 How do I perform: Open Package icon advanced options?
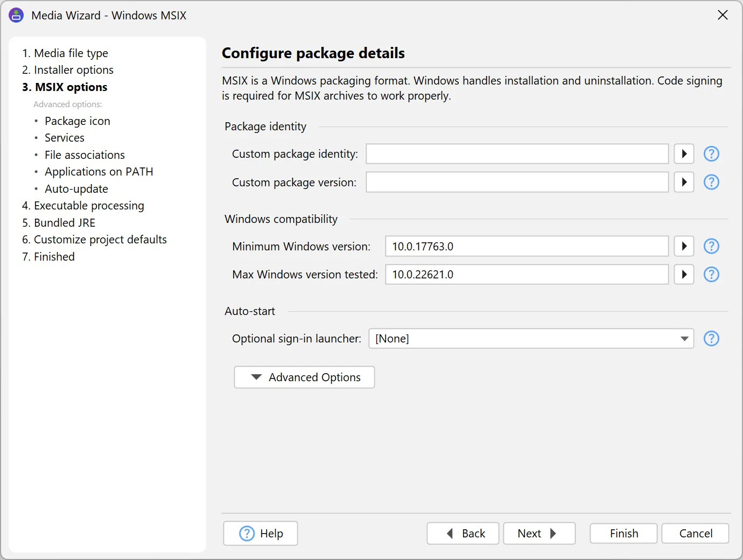[78, 121]
